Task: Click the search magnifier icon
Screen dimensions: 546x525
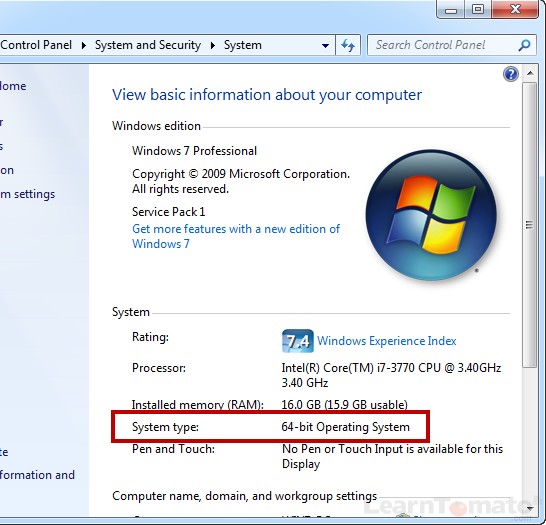Action: point(524,45)
